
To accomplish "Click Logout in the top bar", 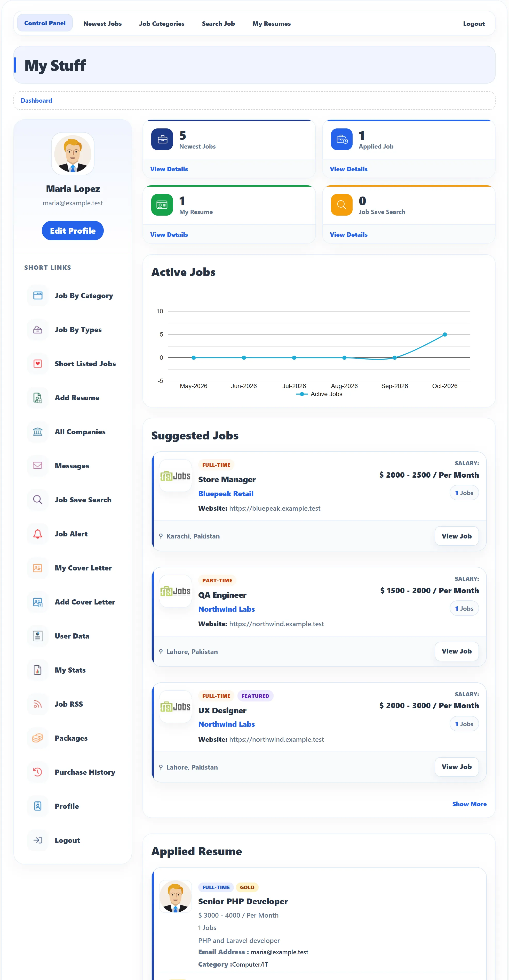I will point(474,23).
